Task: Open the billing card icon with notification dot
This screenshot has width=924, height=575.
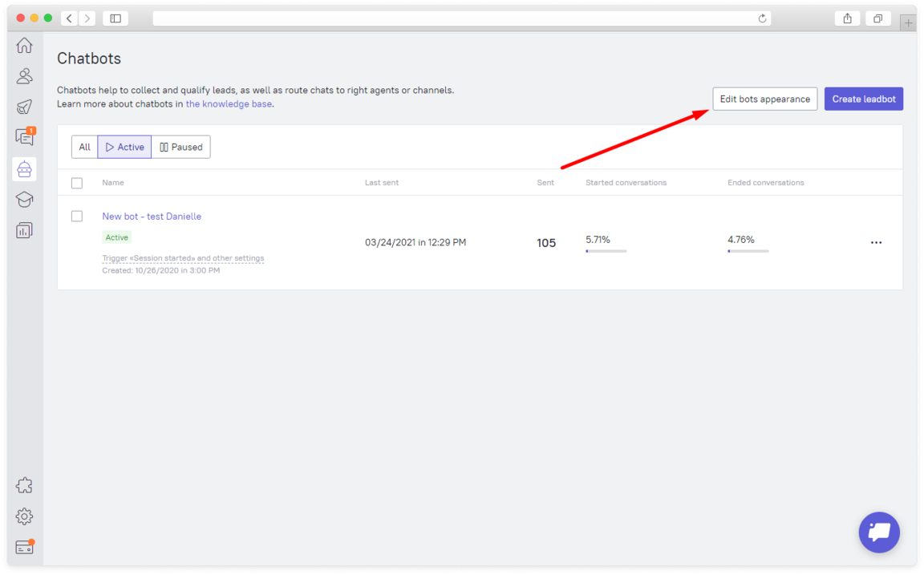Action: [x=24, y=546]
